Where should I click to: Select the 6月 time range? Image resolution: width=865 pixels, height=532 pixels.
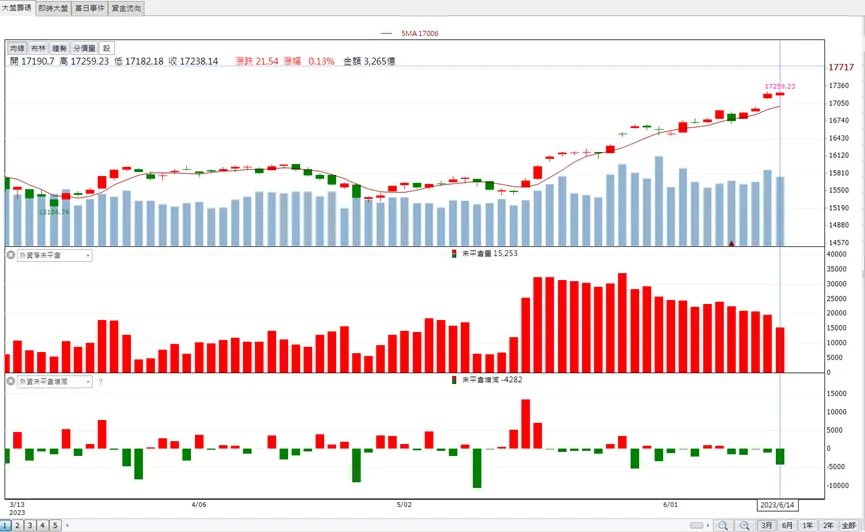(x=787, y=525)
